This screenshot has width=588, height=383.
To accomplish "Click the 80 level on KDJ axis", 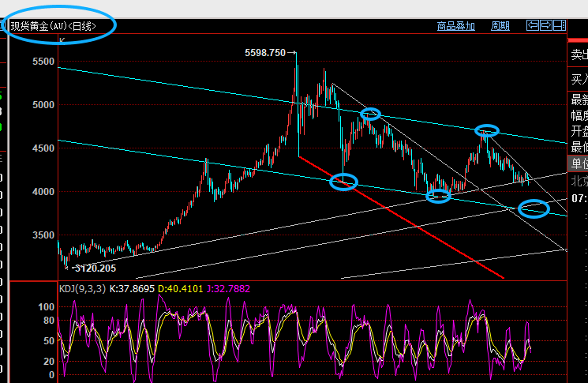I will click(x=49, y=321).
